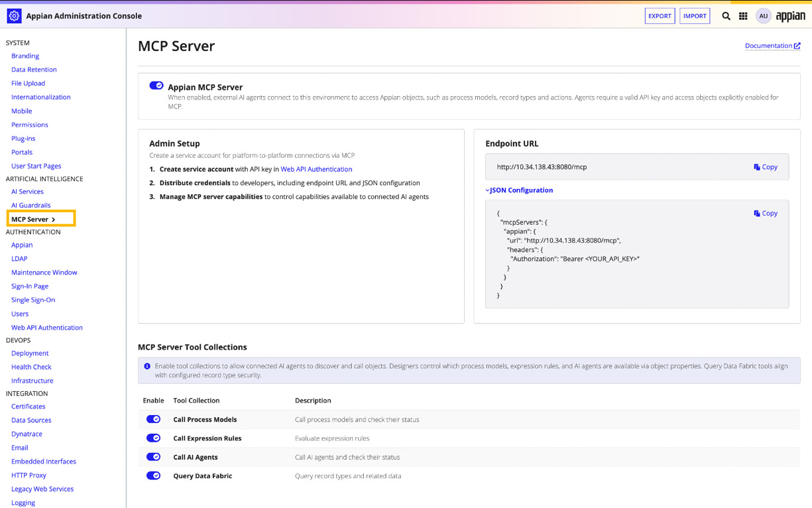Select MCP Server in sidebar
This screenshot has height=508, width=812.
pos(34,219)
